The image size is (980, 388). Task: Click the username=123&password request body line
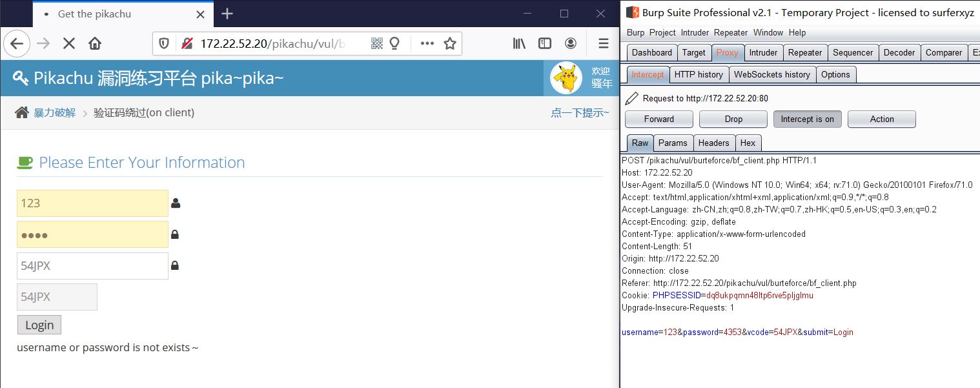tap(737, 332)
